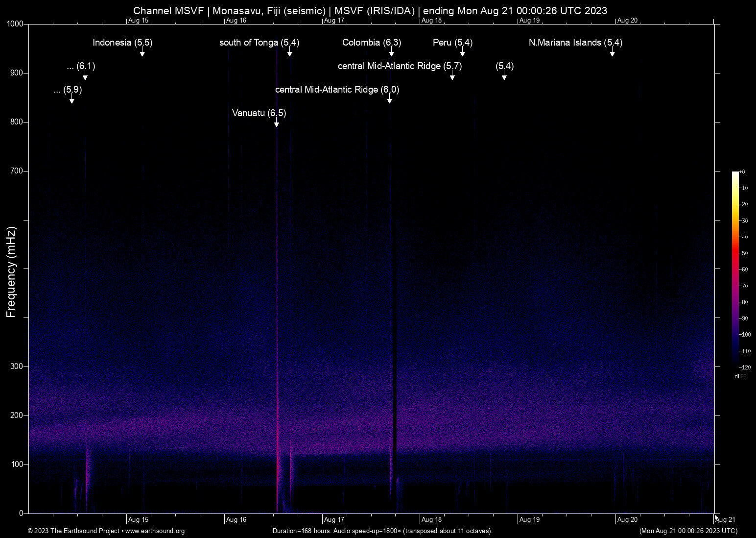Click Aug 18 on the top time axis
This screenshot has height=538, width=756.
432,21
